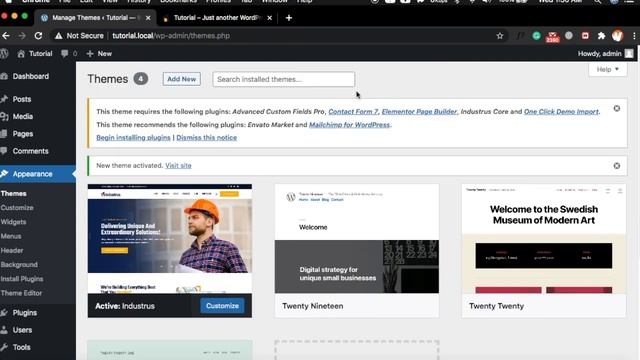Close the Manage Themes browser tab
The image size is (640, 360).
pos(148,18)
